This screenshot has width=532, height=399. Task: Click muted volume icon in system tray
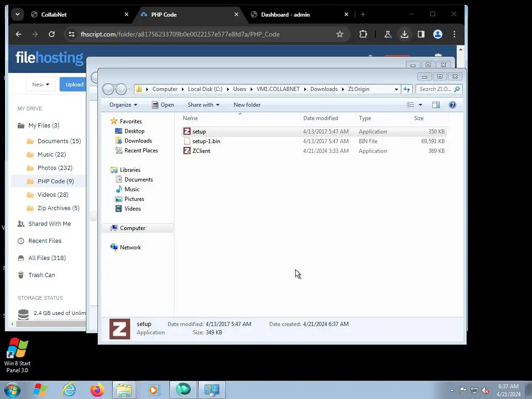pyautogui.click(x=485, y=391)
